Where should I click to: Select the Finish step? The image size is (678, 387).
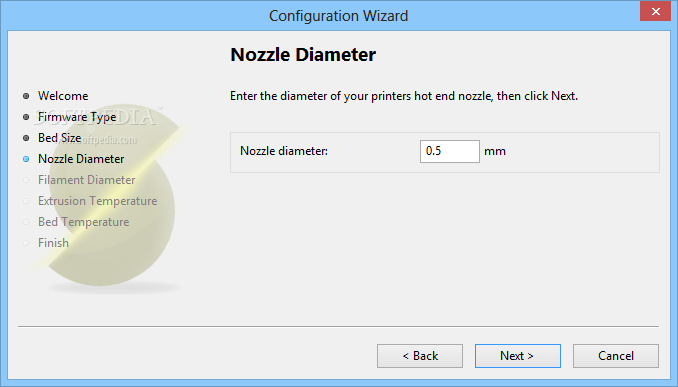pos(53,243)
